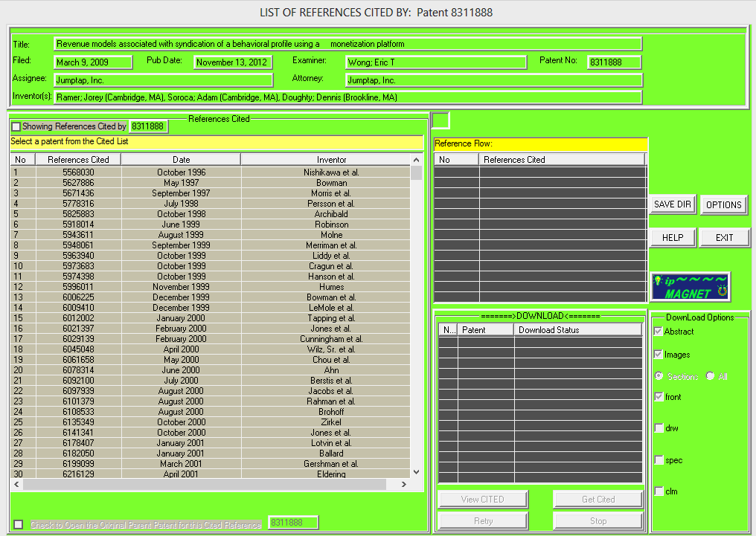
Task: Click the Download Status column header
Action: coord(578,330)
